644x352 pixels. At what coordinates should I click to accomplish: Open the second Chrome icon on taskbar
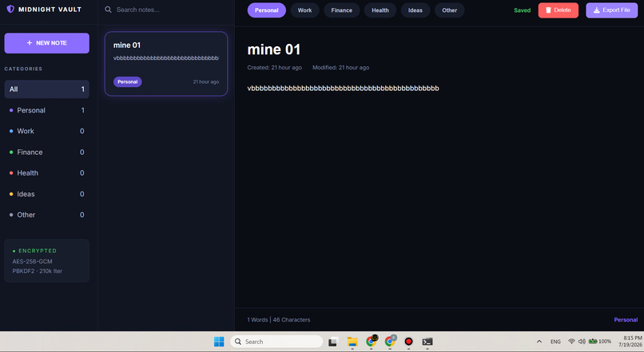click(x=390, y=341)
